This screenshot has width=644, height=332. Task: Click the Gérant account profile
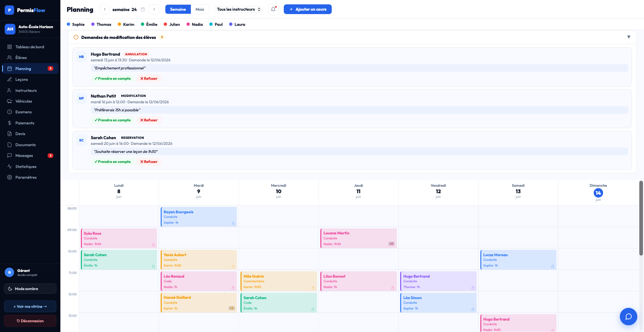pyautogui.click(x=30, y=272)
